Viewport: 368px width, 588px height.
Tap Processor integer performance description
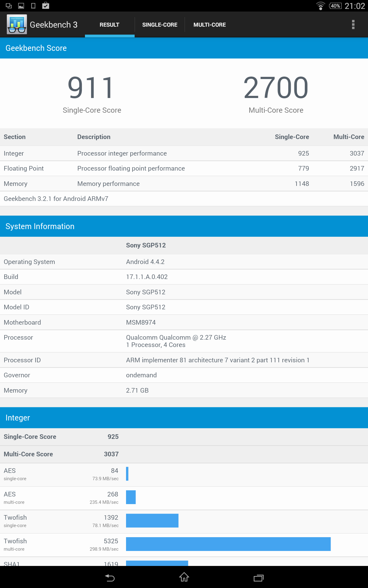[122, 153]
